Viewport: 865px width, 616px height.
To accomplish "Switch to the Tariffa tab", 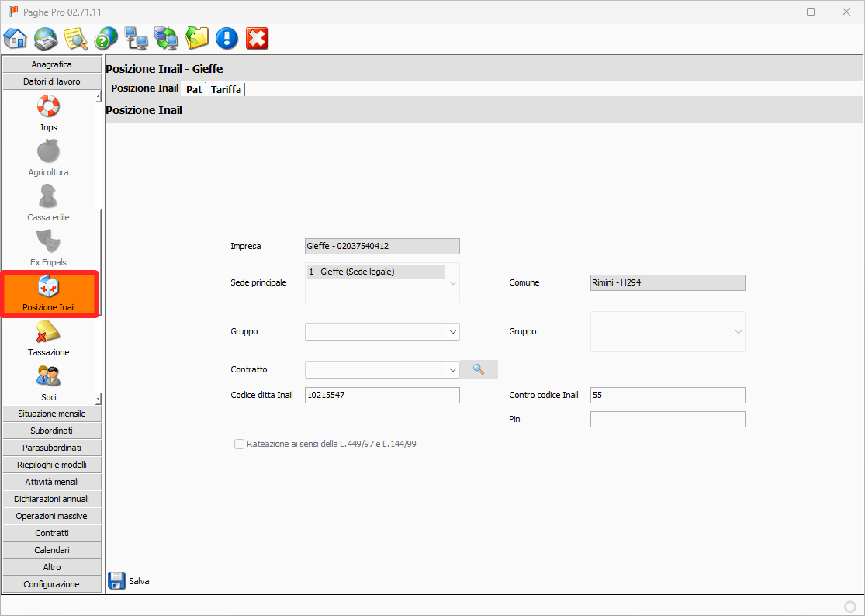I will [226, 89].
